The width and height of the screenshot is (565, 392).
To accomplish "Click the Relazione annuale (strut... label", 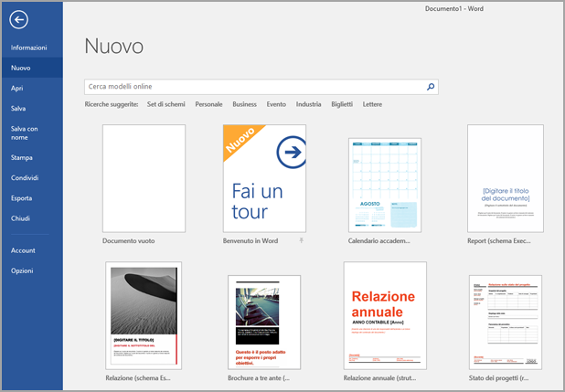I will pos(379,378).
